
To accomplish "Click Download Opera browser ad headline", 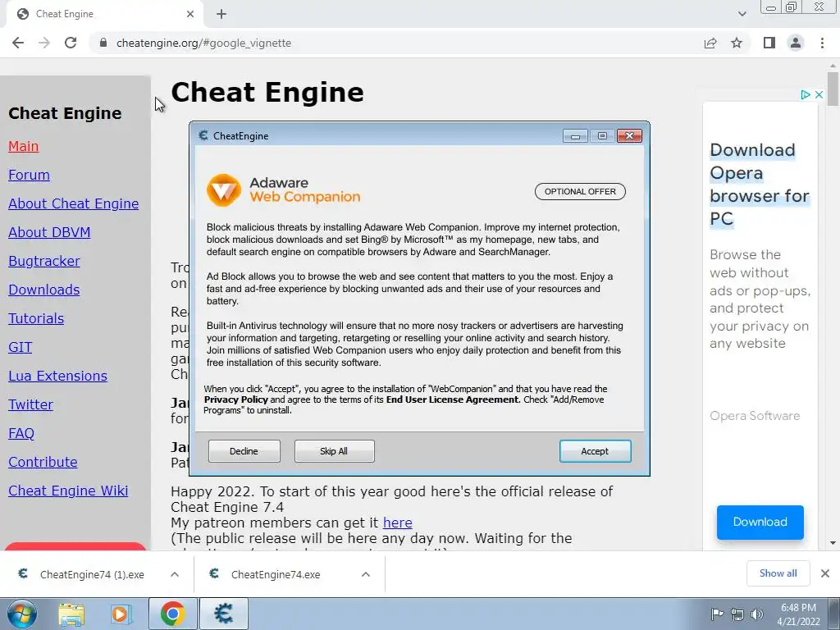I will click(x=760, y=184).
